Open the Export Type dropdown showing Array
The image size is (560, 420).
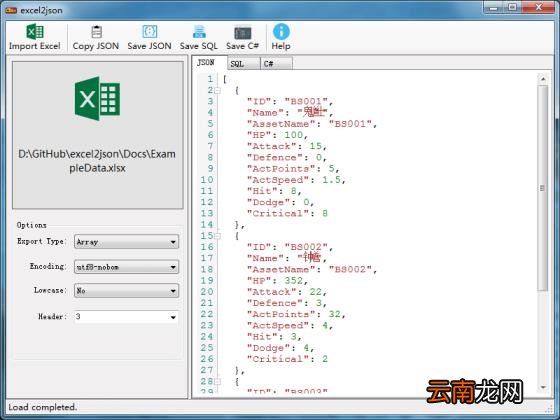(126, 242)
